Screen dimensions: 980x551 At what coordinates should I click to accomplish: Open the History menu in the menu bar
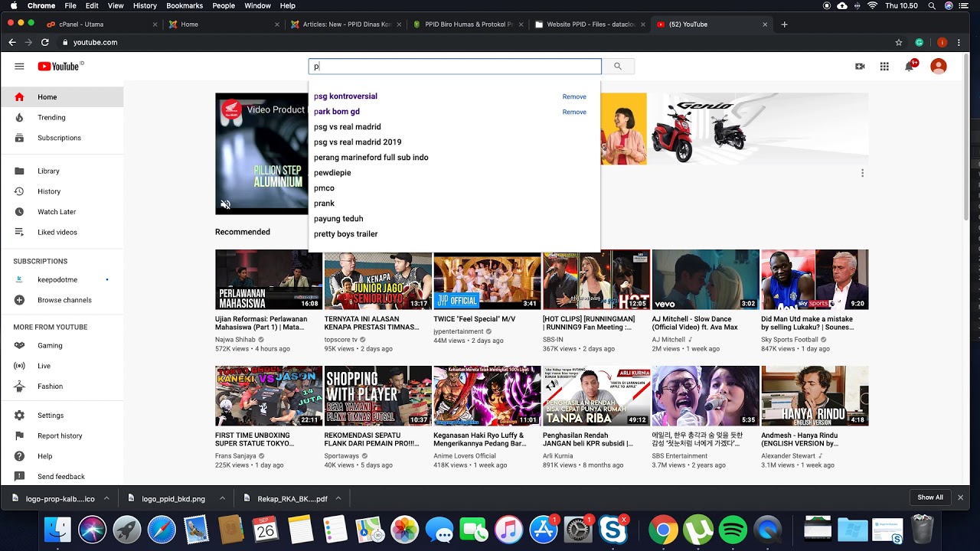click(x=145, y=5)
